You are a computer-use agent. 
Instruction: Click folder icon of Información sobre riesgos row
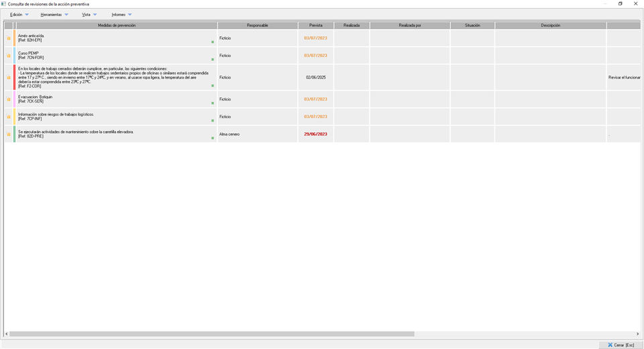(x=9, y=117)
